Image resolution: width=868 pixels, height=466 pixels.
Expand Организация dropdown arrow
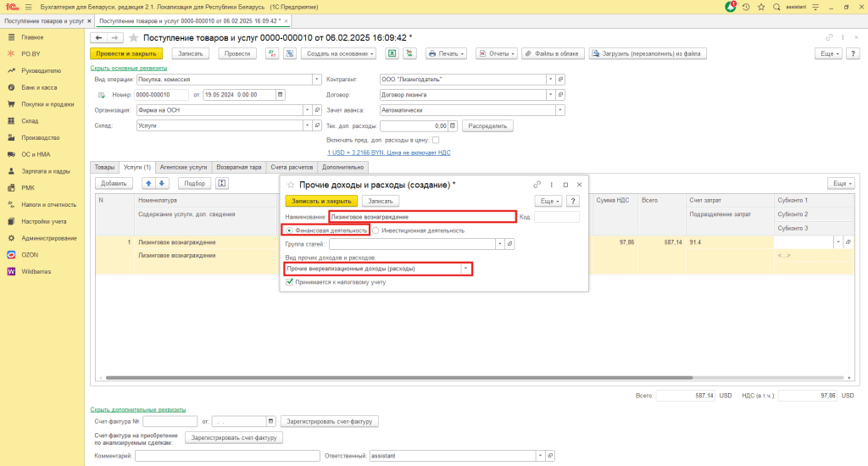pyautogui.click(x=307, y=110)
